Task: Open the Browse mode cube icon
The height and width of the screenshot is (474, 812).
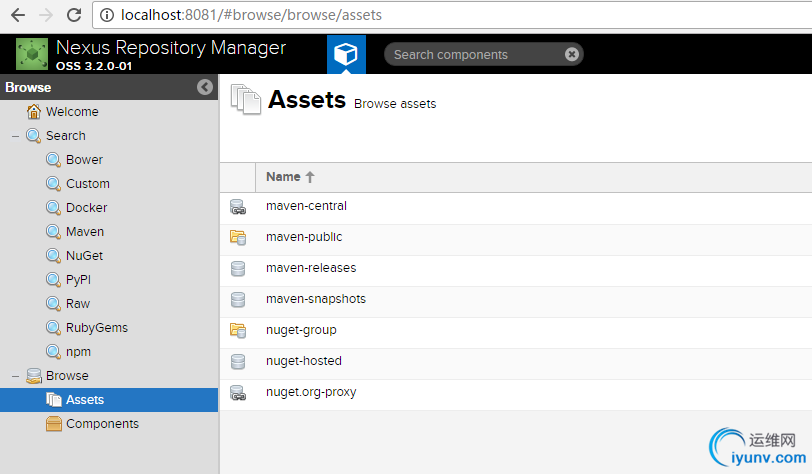Action: click(346, 54)
